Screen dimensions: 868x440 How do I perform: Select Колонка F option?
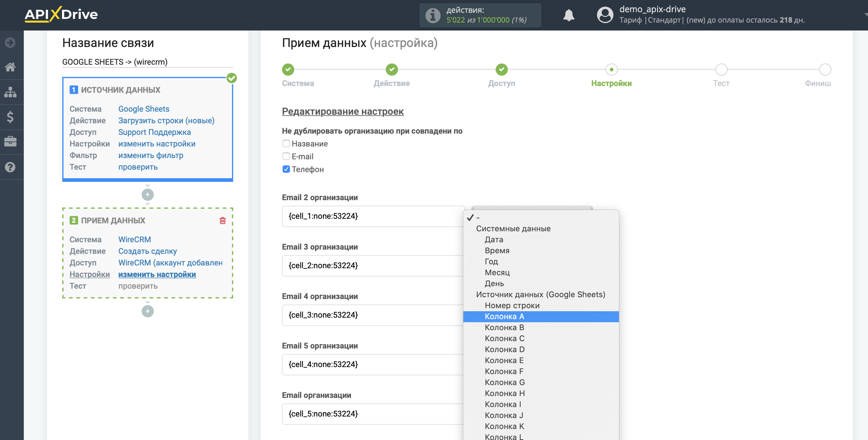pyautogui.click(x=541, y=371)
